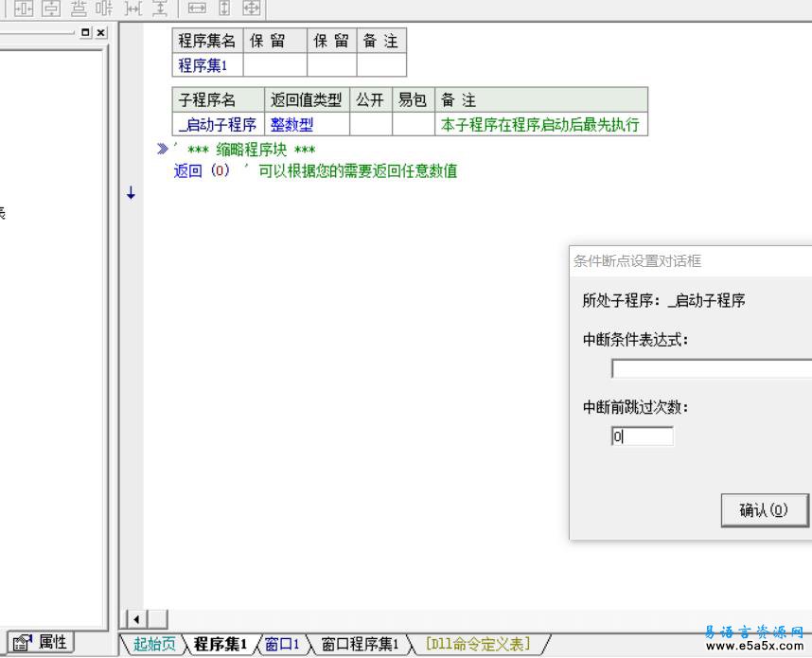Select the _启动子程序 subroutine name cell
The width and height of the screenshot is (812, 658).
[x=218, y=124]
